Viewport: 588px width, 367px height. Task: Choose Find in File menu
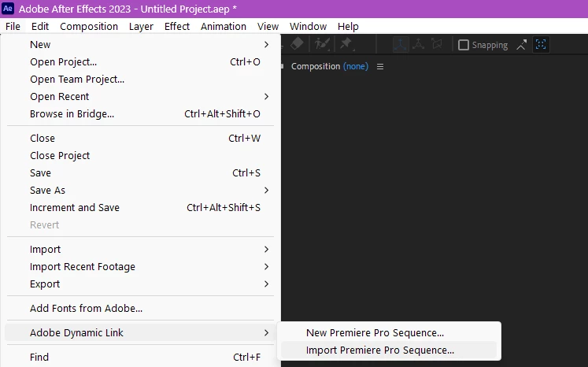click(140, 357)
